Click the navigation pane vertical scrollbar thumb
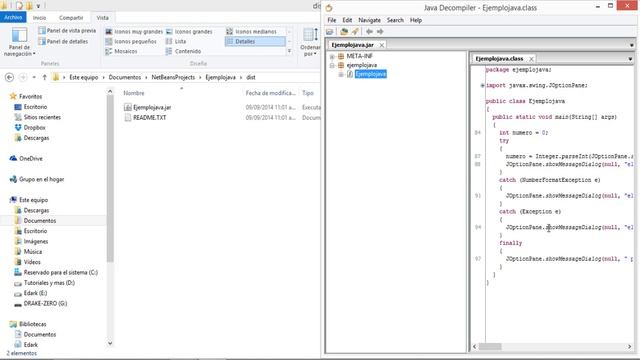Image resolution: width=640 pixels, height=360 pixels. 110,178
